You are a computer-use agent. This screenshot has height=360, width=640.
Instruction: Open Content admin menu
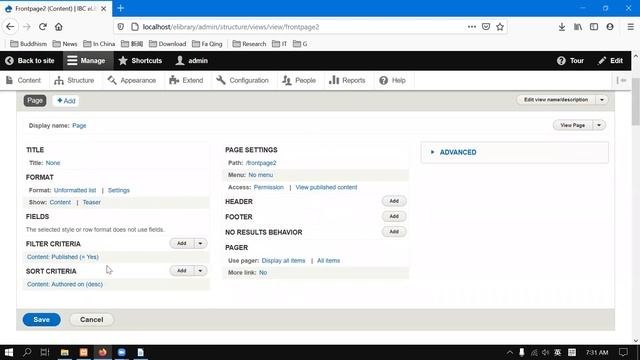coord(24,80)
